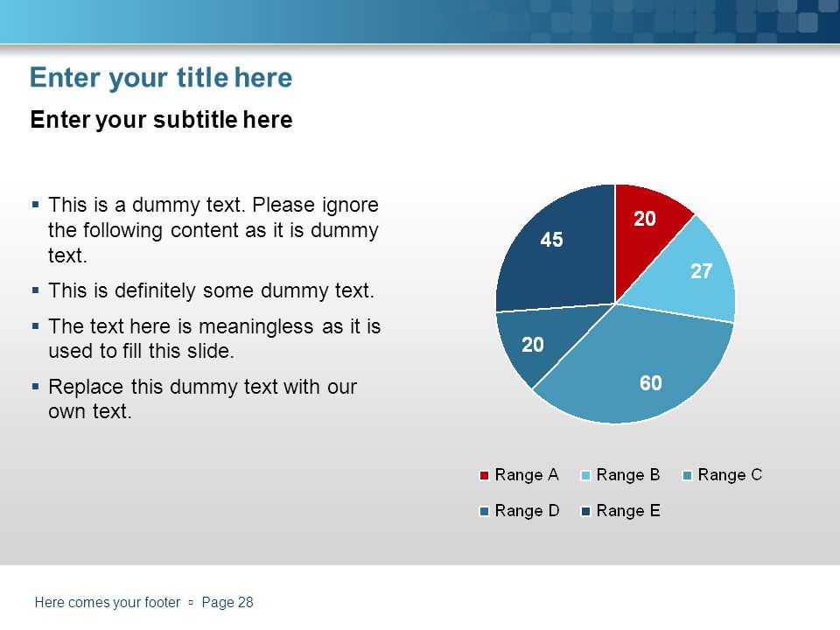Click the 'Range A' legend label
840x630 pixels.
click(x=527, y=475)
